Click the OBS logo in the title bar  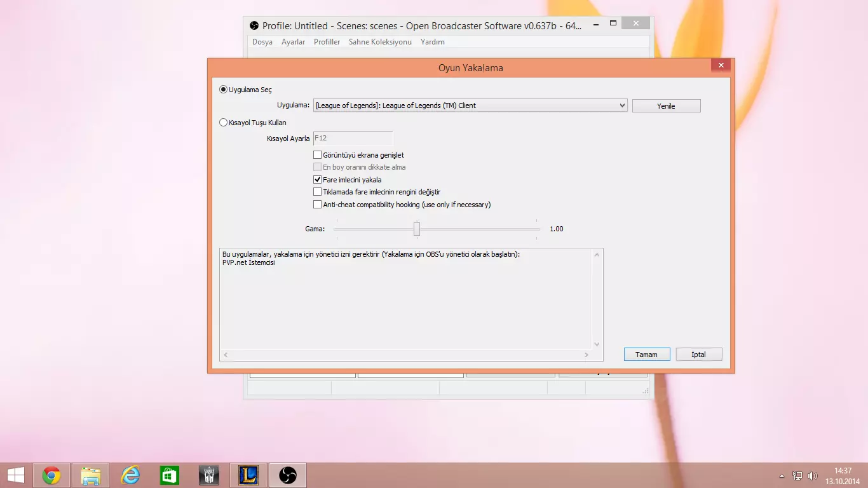point(254,25)
